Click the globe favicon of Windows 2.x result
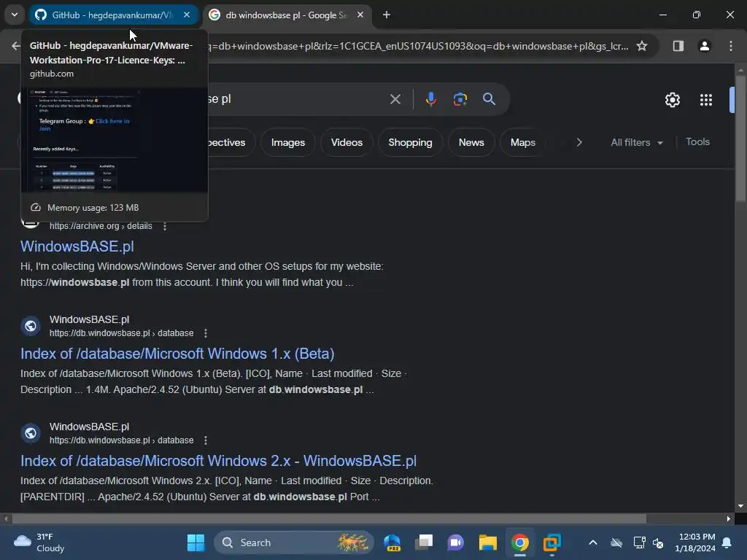Viewport: 747px width, 560px height. [x=31, y=433]
